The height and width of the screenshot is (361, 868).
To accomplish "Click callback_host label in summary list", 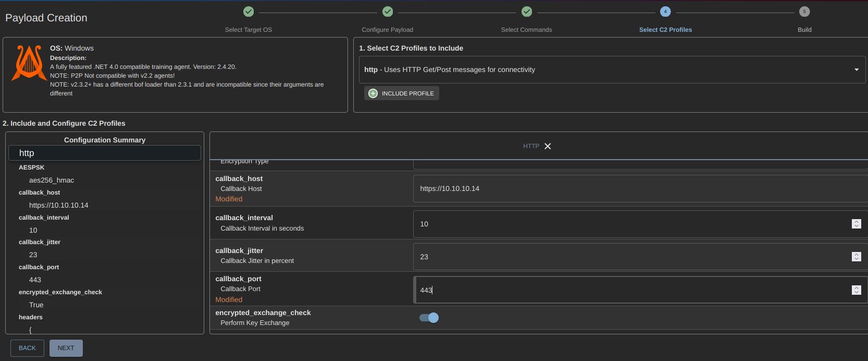I will coord(40,192).
